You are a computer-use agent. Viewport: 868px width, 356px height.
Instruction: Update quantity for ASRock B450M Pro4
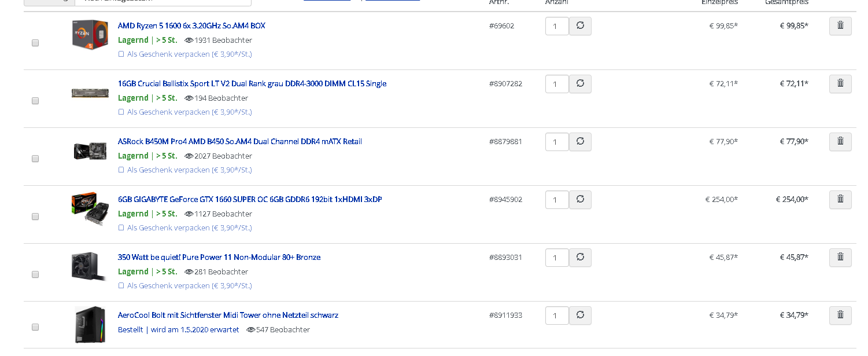[x=580, y=142]
